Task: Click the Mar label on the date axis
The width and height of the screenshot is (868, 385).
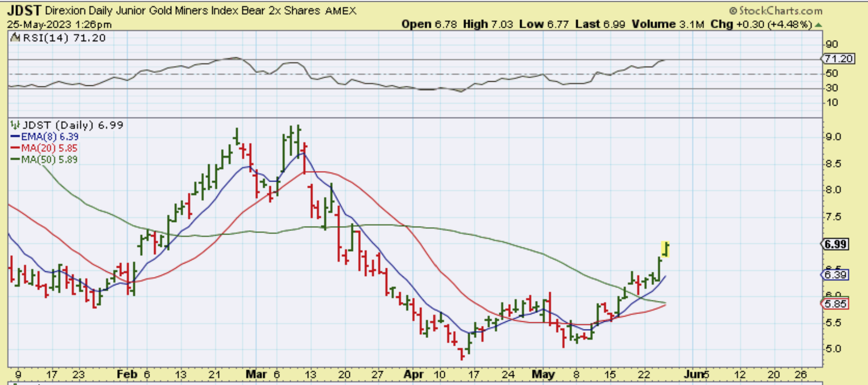Action: point(256,374)
